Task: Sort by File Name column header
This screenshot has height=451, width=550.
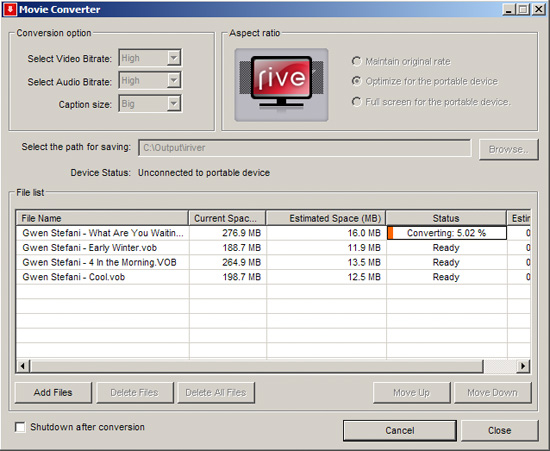Action: click(102, 218)
